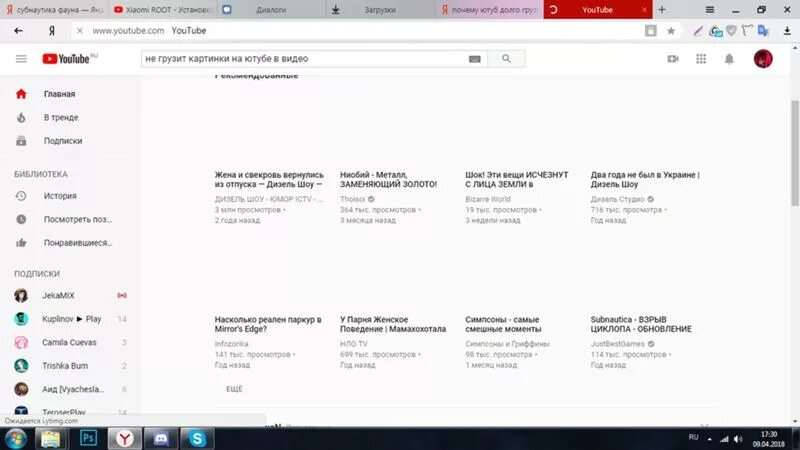
Task: Show hidden tray icons arrow
Action: (709, 439)
